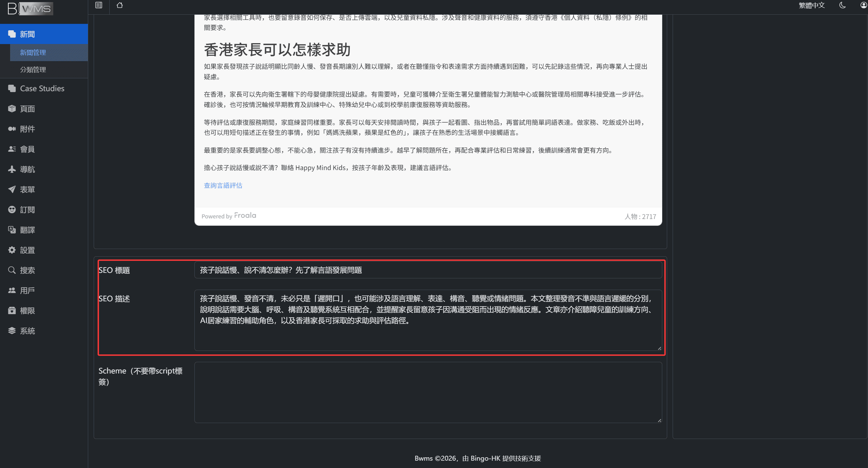Click the 附件 attachment icon
This screenshot has width=868, height=468.
(x=12, y=129)
